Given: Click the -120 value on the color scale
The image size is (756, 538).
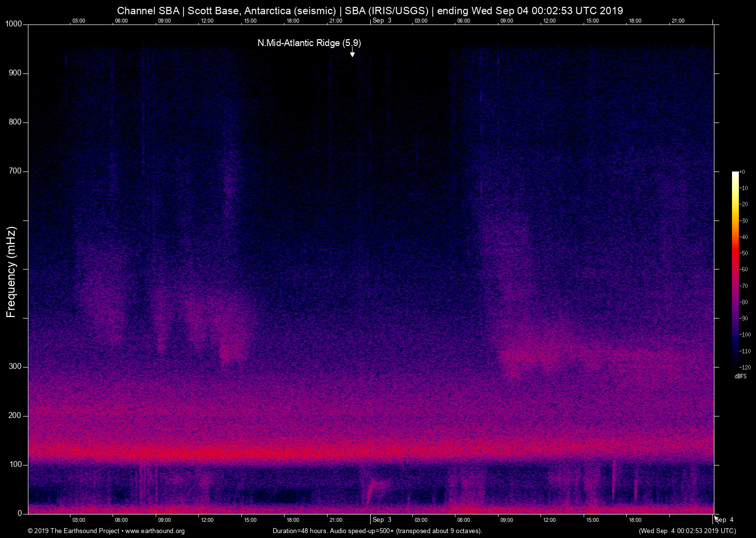Looking at the screenshot, I should click(x=745, y=367).
